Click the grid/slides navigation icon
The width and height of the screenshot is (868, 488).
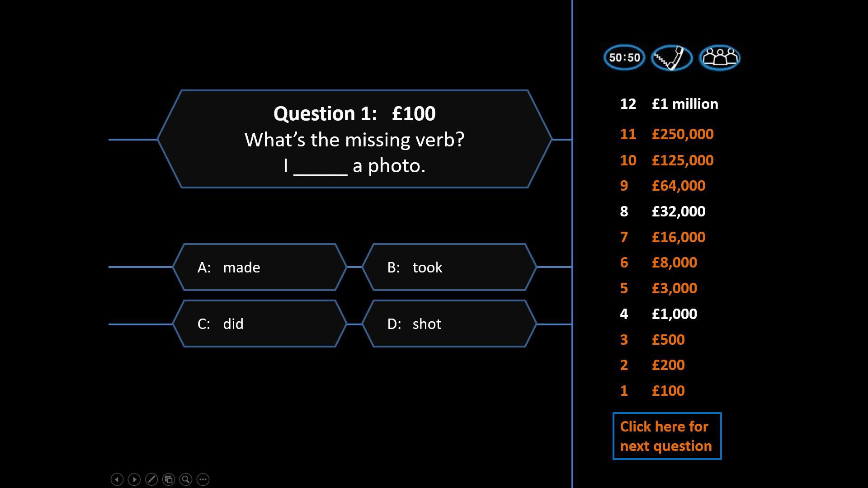pyautogui.click(x=168, y=479)
